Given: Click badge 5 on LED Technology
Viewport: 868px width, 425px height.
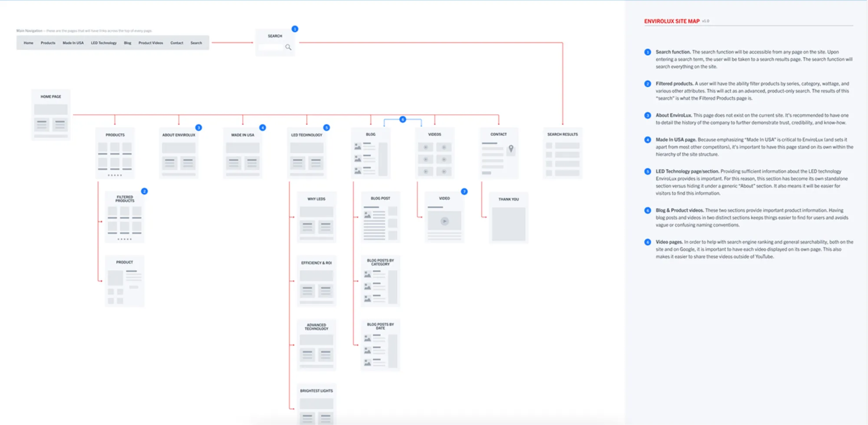Looking at the screenshot, I should (326, 127).
